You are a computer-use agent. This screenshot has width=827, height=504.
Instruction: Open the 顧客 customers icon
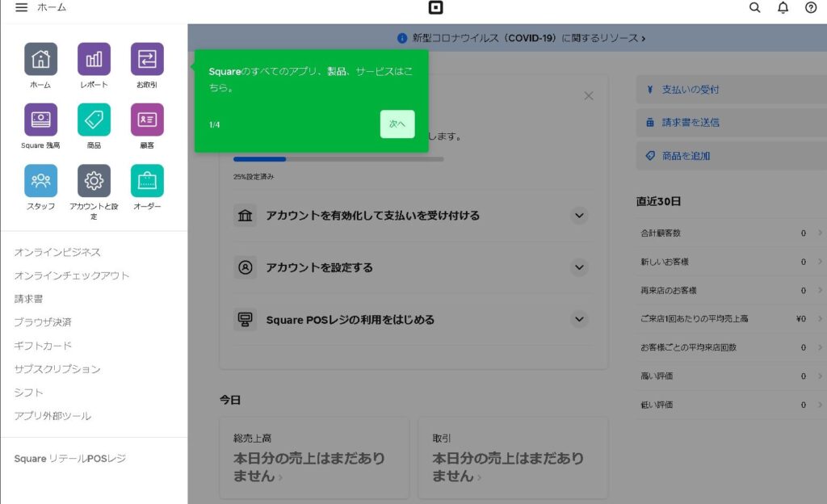[147, 120]
